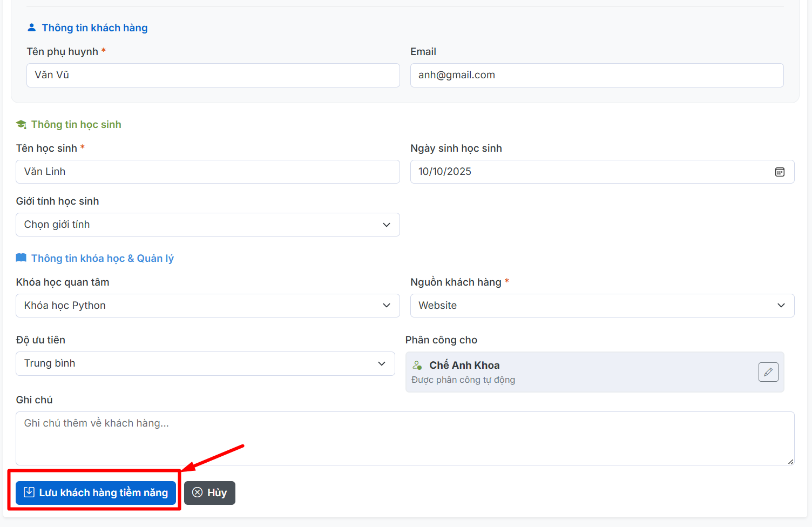Click the person icon beside Thông tin khách hàng

point(32,28)
